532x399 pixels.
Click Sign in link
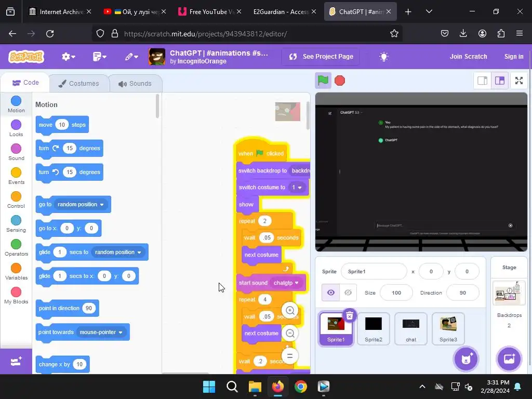click(514, 57)
